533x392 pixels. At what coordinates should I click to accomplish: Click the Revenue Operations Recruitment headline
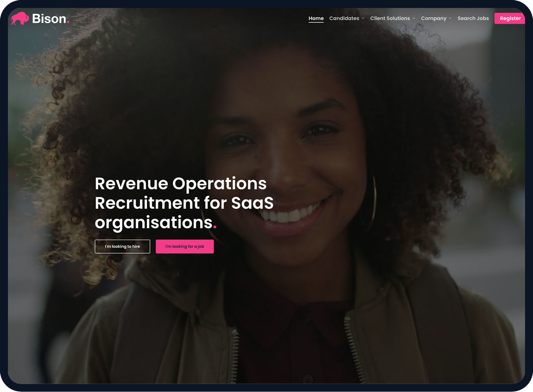184,203
